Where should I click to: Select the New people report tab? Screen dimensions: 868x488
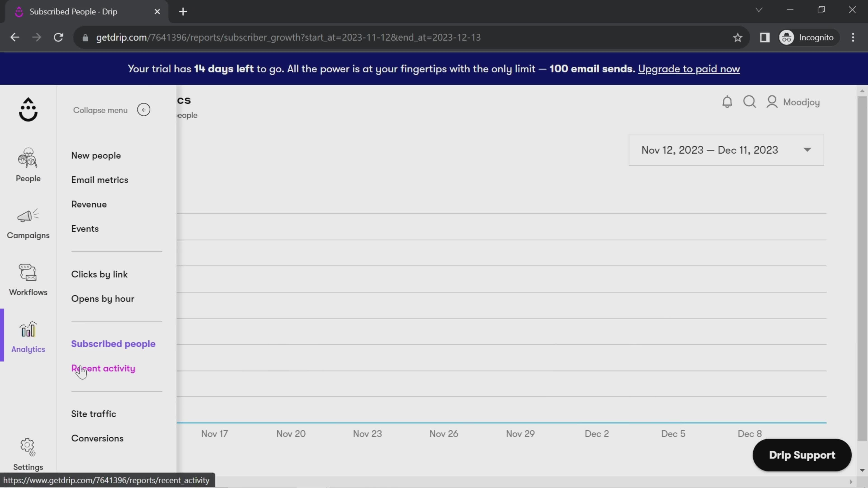95,155
